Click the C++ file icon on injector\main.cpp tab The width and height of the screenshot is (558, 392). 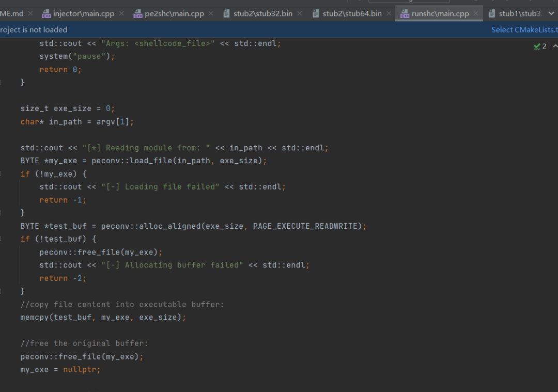click(x=47, y=14)
